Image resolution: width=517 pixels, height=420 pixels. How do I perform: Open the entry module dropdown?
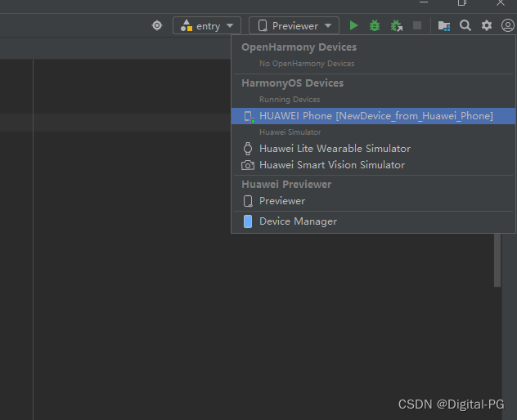(207, 25)
